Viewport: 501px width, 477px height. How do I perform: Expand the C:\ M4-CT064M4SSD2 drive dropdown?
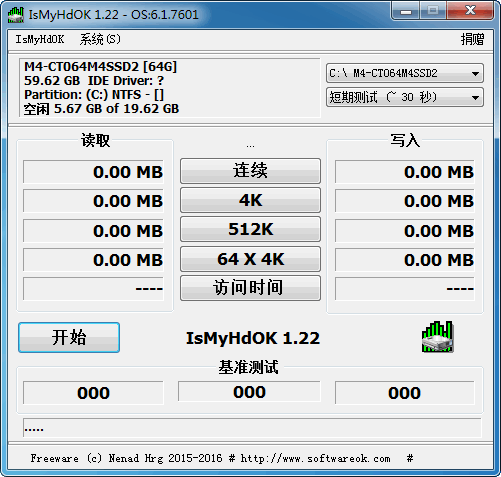coord(405,73)
